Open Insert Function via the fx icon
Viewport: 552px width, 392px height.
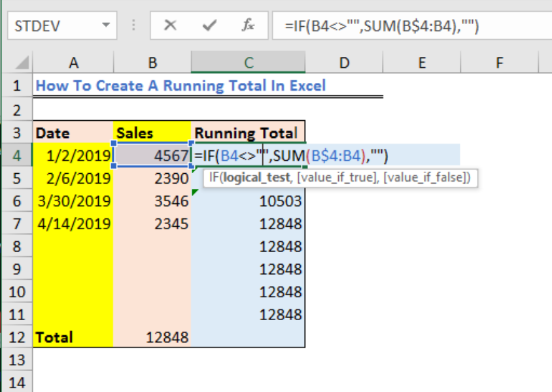coord(248,25)
